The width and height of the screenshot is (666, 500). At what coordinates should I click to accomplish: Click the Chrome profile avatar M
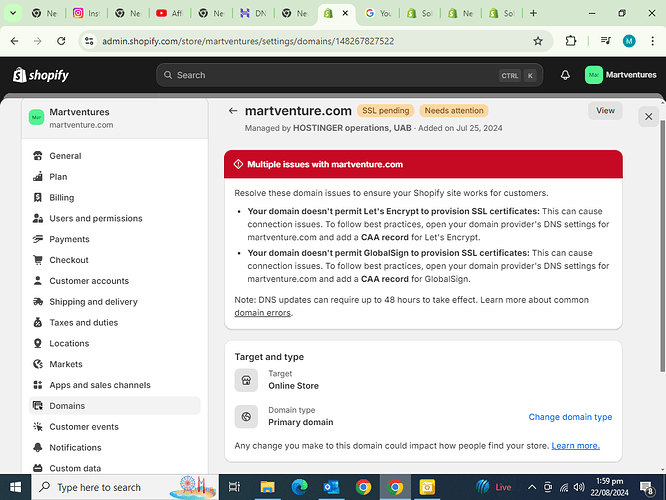point(629,41)
